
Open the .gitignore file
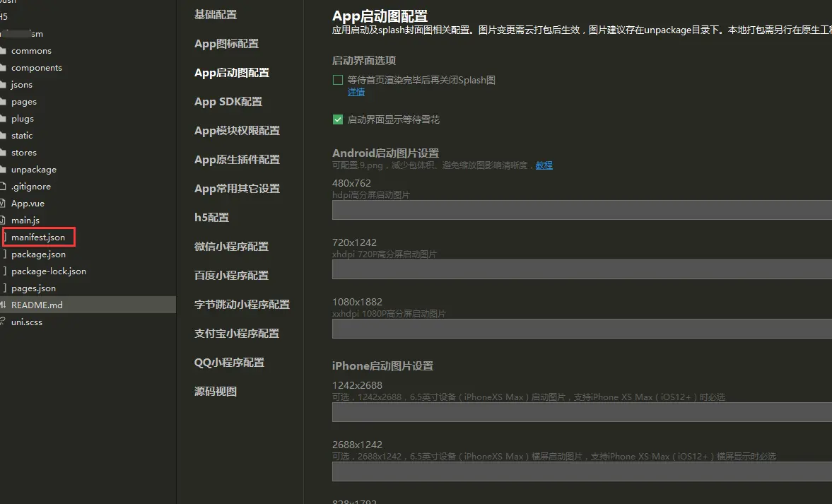tap(31, 187)
